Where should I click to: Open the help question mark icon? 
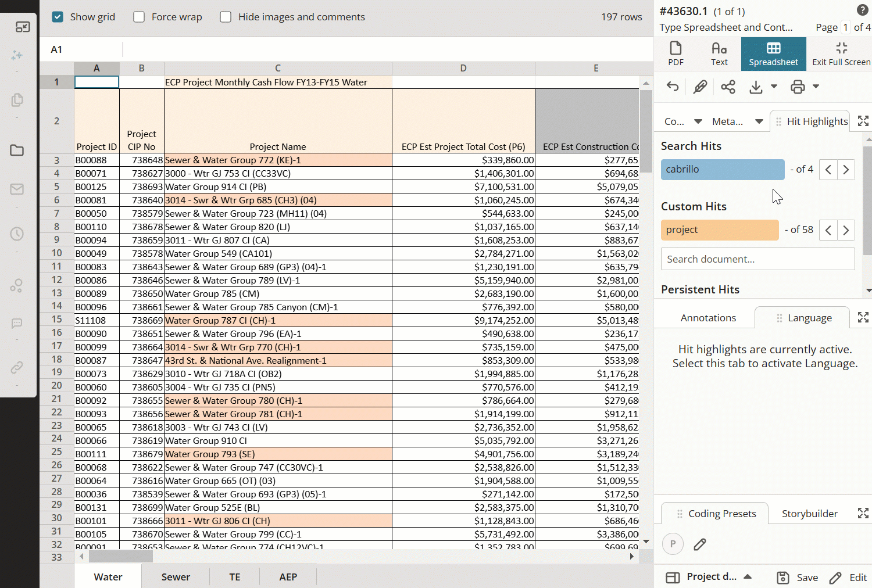click(863, 10)
